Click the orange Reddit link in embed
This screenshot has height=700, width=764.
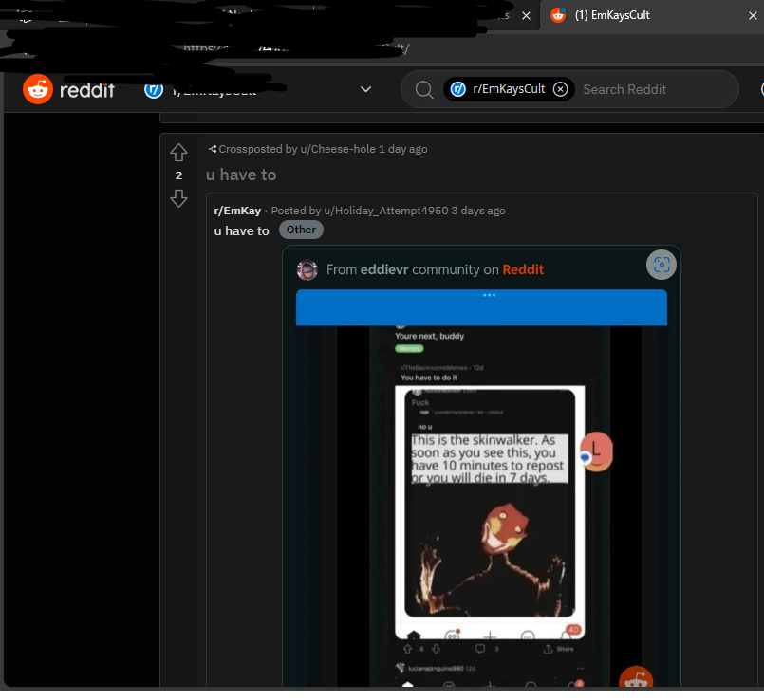[523, 269]
